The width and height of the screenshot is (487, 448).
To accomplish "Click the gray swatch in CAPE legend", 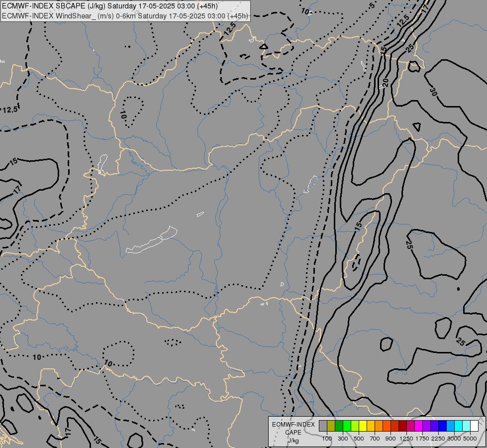I will coord(323,426).
